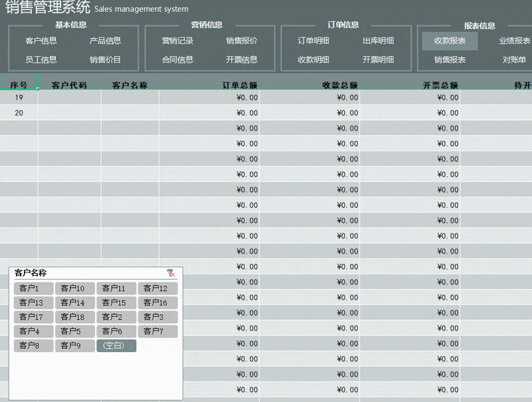Open the 客户信息 page
This screenshot has height=402, width=532.
41,41
